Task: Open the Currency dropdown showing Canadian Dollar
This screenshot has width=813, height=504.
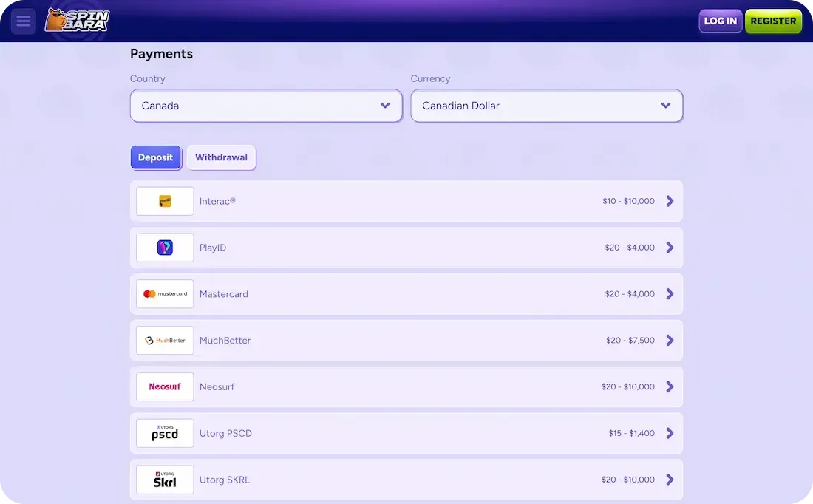Action: point(546,106)
